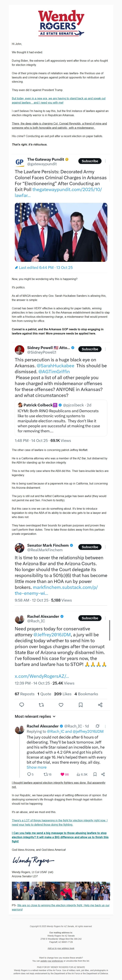Open three-dot menu on Sidney Powell tweet
Viewport: 122px width, 980px height.
[106, 349]
